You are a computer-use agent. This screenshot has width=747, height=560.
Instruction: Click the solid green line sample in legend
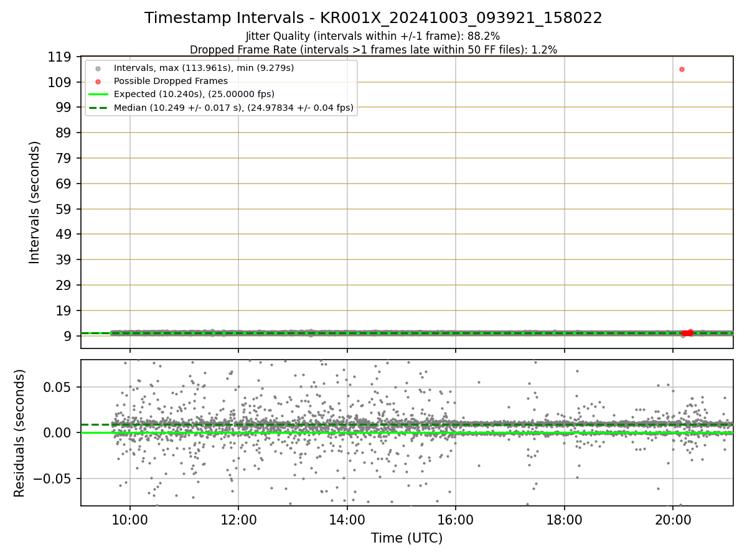pos(98,95)
